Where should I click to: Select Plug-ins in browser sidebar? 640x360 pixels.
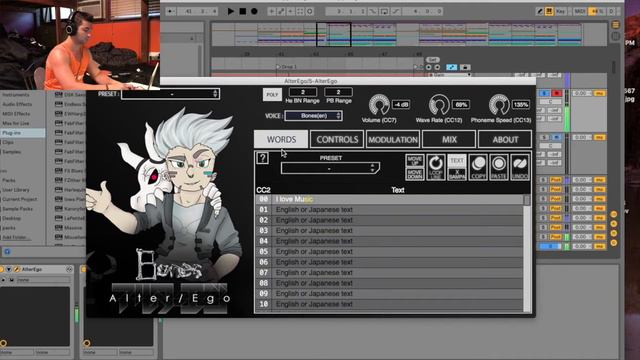(x=23, y=133)
